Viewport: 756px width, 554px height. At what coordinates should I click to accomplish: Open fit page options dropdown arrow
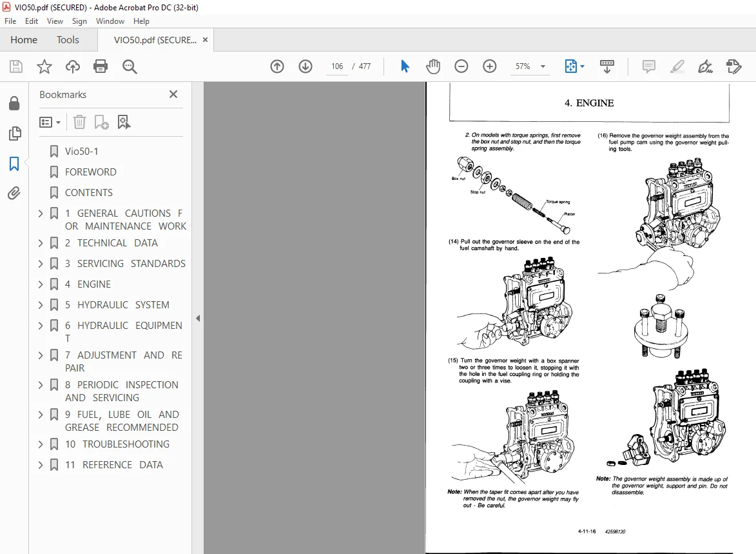[583, 66]
